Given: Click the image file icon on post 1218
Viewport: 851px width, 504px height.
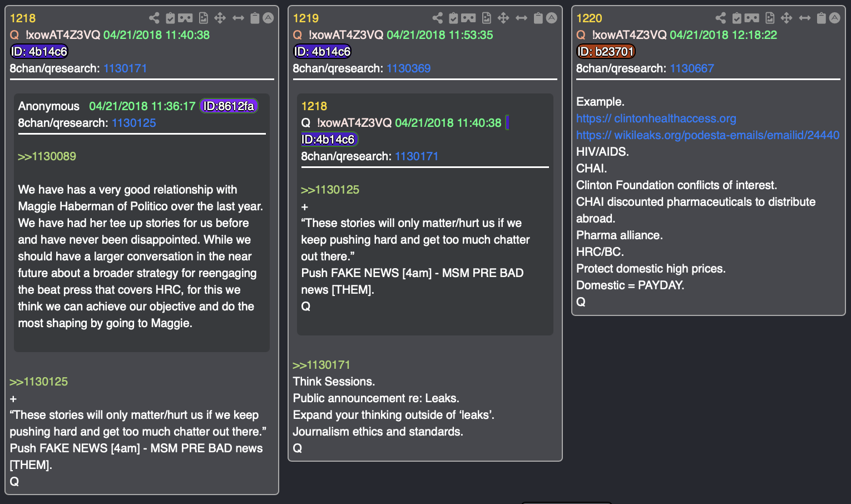Looking at the screenshot, I should [204, 18].
